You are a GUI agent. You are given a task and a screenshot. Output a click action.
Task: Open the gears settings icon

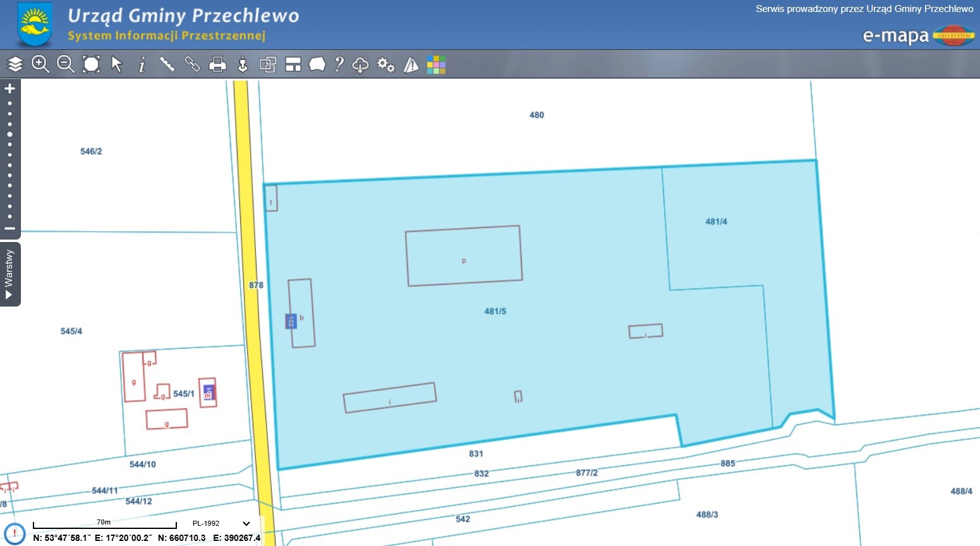(385, 64)
